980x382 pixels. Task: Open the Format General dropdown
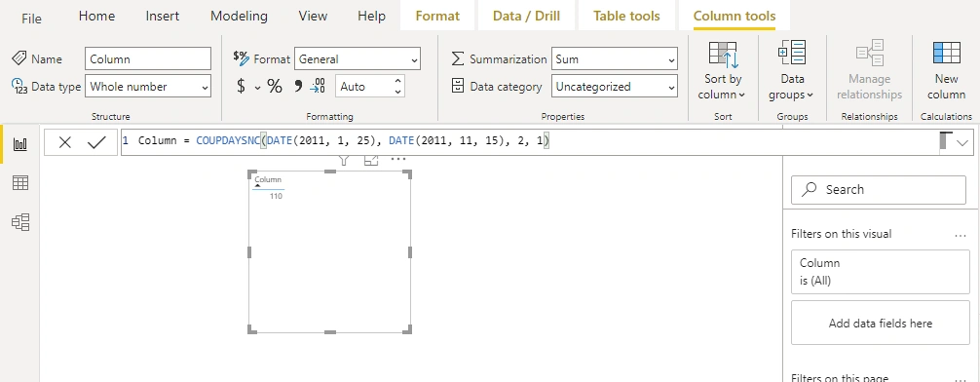(x=358, y=58)
